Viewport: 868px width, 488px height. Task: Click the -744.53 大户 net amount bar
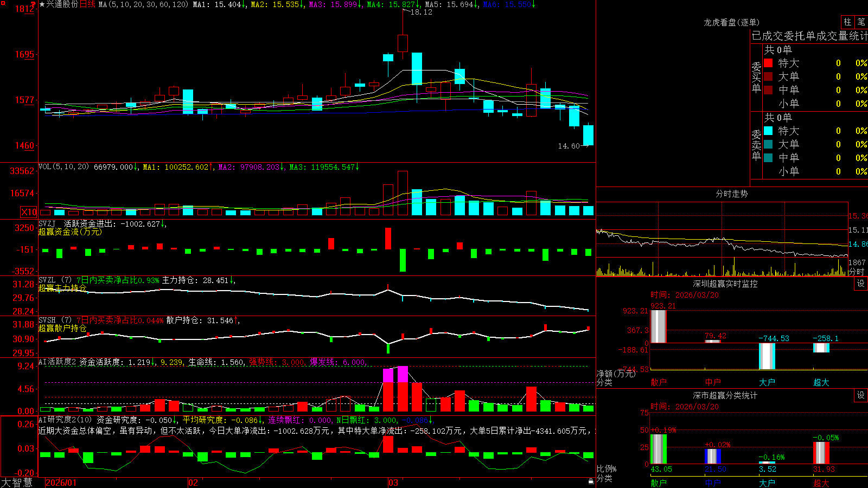(767, 356)
